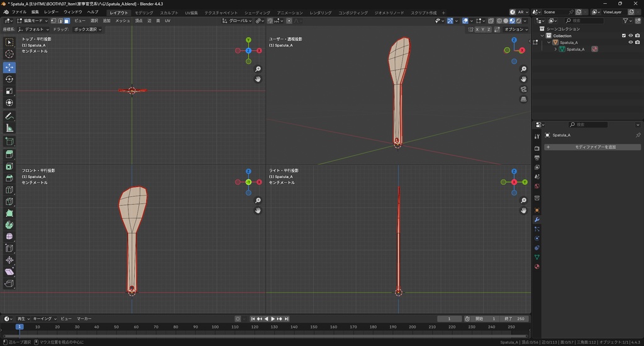Open the ファイル menu
The height and width of the screenshot is (346, 644).
point(19,13)
